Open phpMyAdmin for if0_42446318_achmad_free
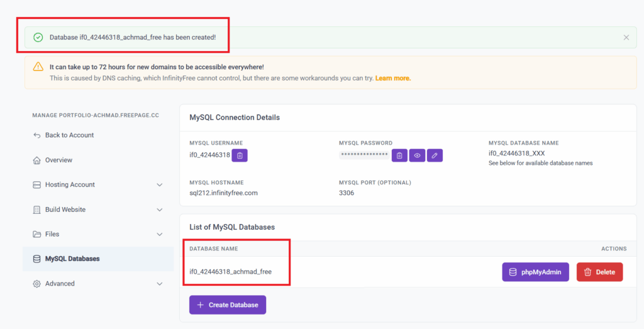644x329 pixels. point(535,272)
